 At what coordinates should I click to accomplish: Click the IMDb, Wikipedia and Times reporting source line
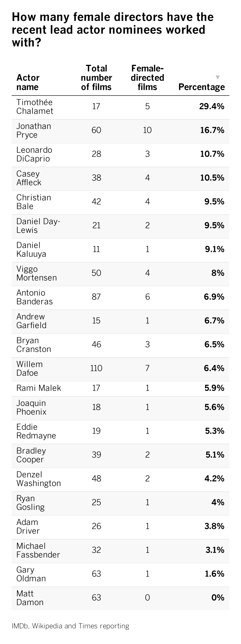(71, 626)
